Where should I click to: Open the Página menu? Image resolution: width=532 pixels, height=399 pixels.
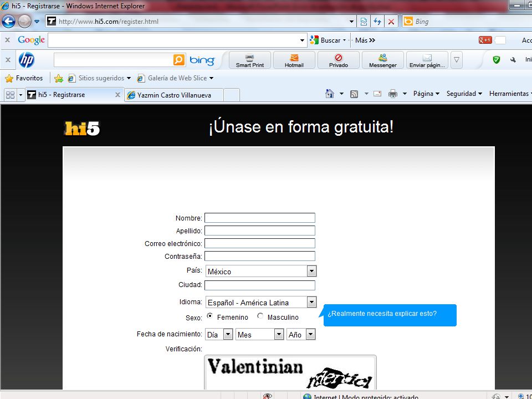426,94
